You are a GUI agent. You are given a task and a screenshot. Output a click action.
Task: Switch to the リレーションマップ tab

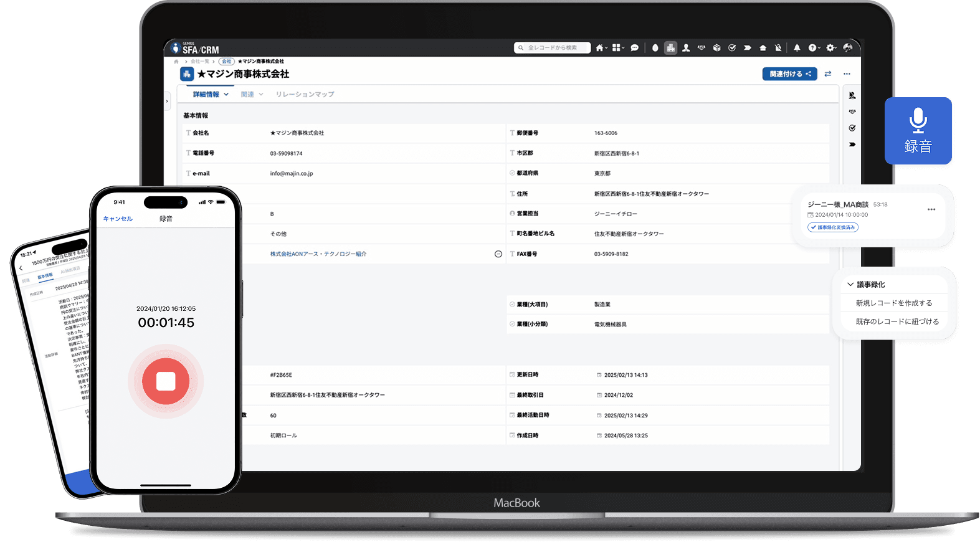(x=305, y=95)
